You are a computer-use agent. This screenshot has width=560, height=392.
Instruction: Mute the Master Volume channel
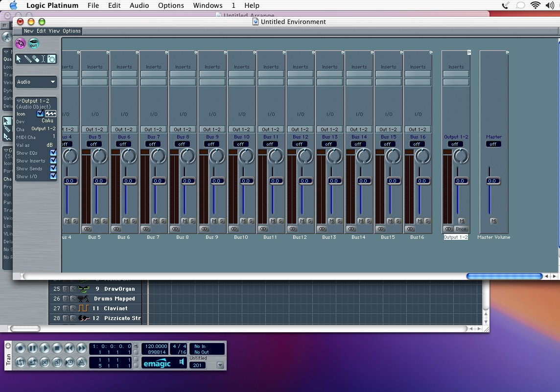tap(493, 221)
